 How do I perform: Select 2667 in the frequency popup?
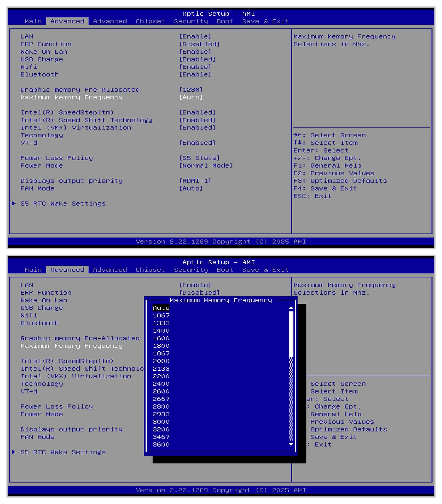161,399
